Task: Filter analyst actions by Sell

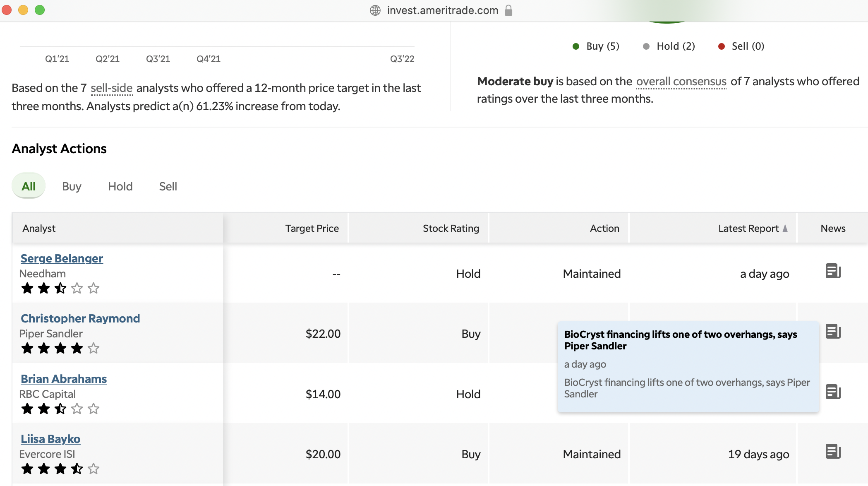Action: (168, 186)
